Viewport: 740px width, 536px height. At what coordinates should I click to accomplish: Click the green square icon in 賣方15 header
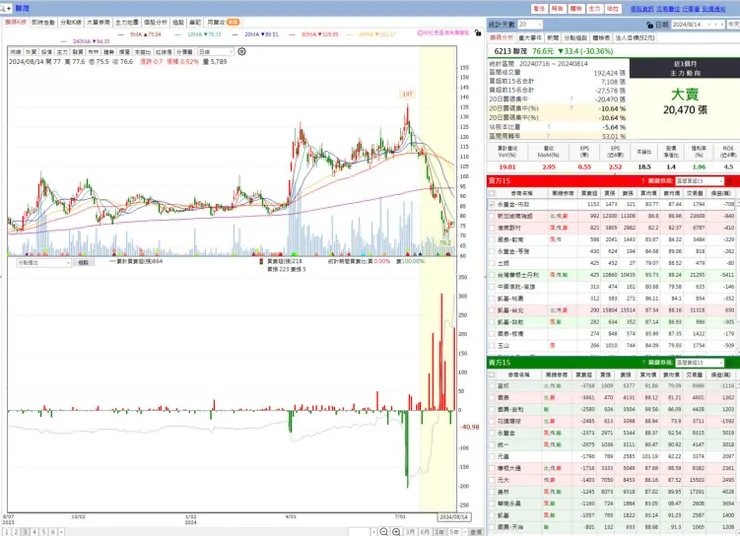tap(730, 362)
